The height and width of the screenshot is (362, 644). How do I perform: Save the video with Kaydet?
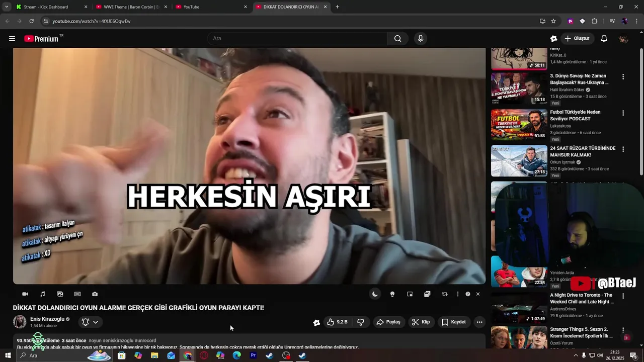coord(454,322)
